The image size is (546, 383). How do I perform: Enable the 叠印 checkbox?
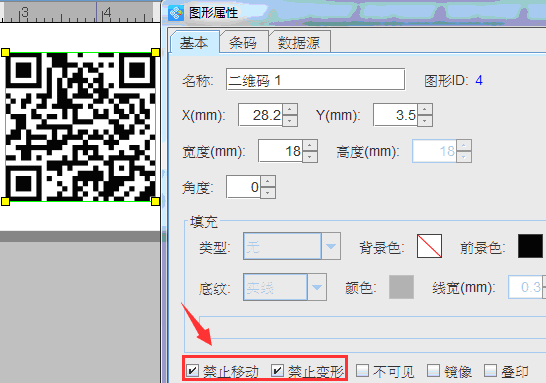490,370
